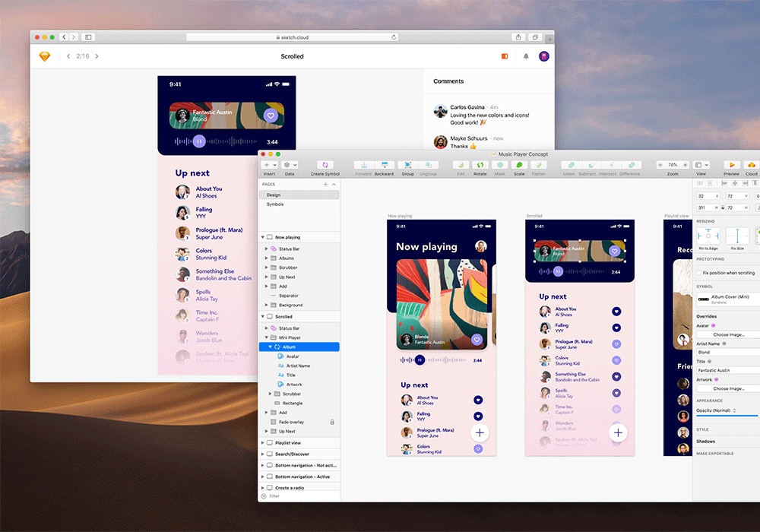This screenshot has height=532, width=760.
Task: Click the add circle button on Scrolled artboard
Action: click(618, 432)
